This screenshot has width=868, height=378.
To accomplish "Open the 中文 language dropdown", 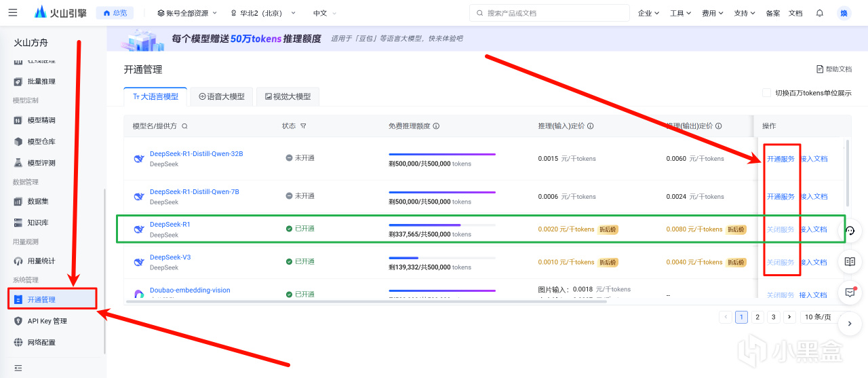I will (x=325, y=13).
